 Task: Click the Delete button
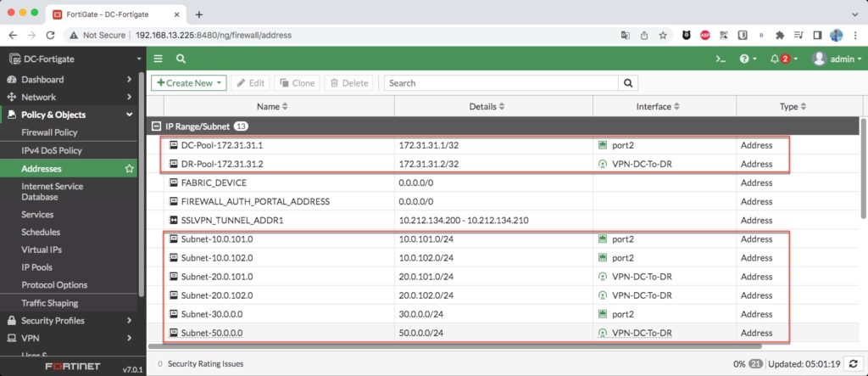click(349, 83)
